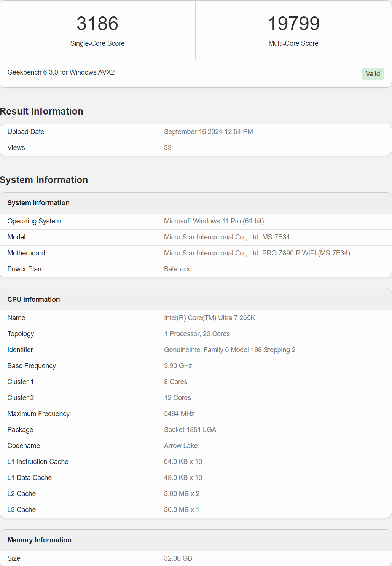Click the Views count 33
Image resolution: width=392 pixels, height=566 pixels.
point(168,148)
